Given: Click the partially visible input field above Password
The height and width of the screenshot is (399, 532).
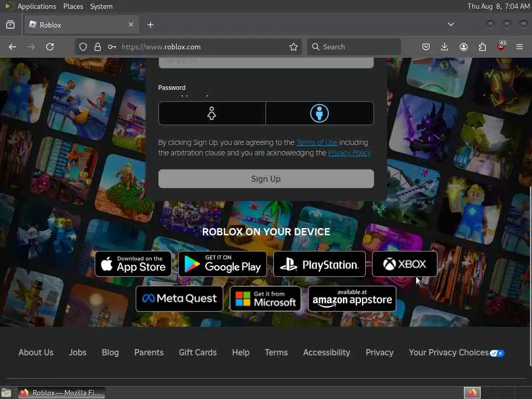Looking at the screenshot, I should pyautogui.click(x=266, y=63).
